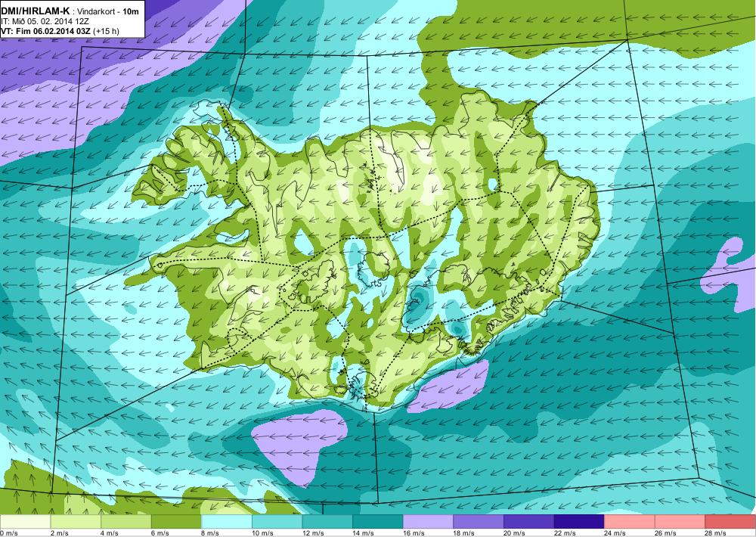Select the dark teal 14–16 m/s legend swatch

tap(378, 522)
